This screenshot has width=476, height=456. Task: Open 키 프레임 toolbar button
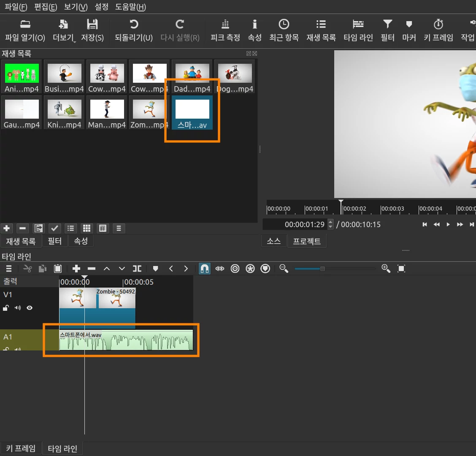click(438, 31)
